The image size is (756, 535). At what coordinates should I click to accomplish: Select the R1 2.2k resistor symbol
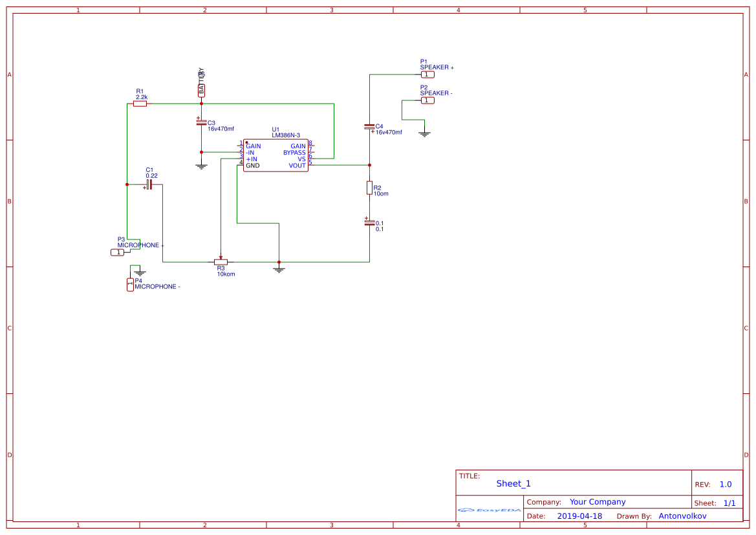(140, 104)
